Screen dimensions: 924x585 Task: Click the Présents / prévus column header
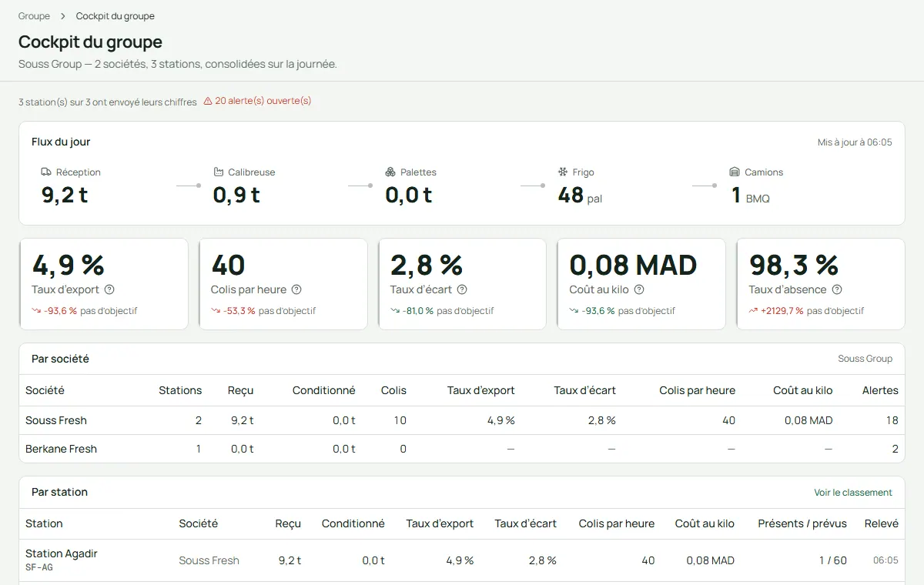coord(802,523)
